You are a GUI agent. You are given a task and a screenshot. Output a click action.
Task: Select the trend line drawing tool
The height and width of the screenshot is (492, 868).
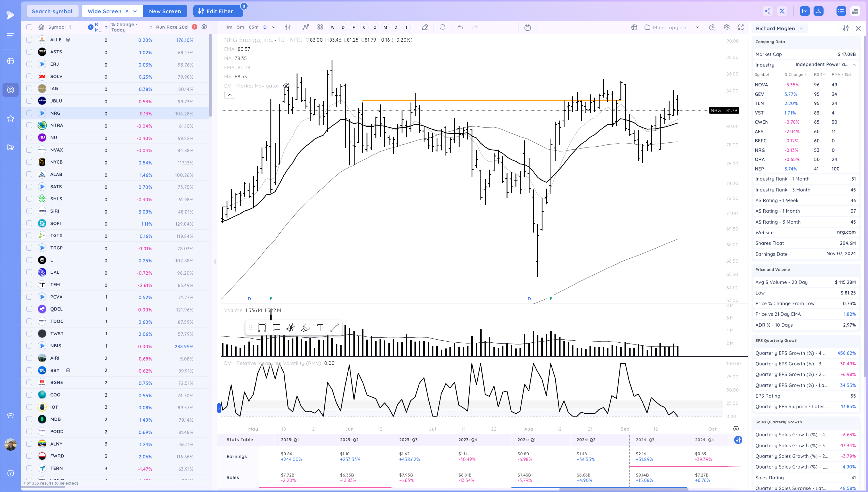point(334,327)
